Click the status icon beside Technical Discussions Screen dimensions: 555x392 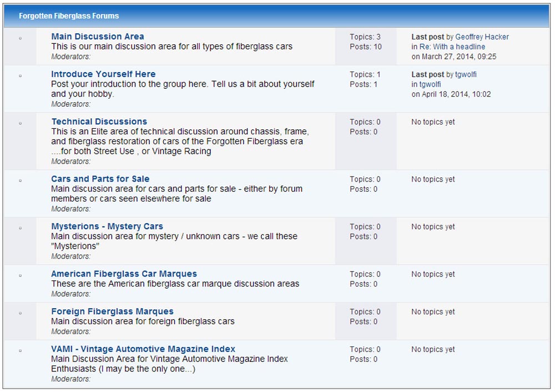pyautogui.click(x=21, y=123)
